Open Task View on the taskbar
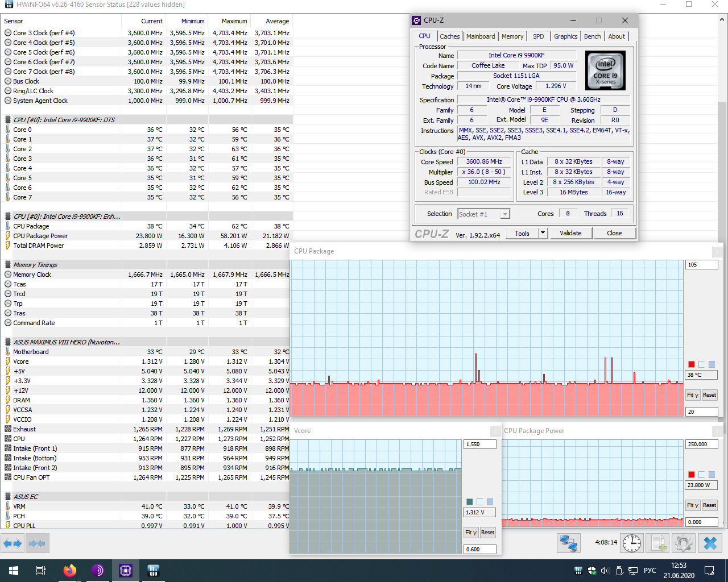728x582 pixels. tap(41, 571)
